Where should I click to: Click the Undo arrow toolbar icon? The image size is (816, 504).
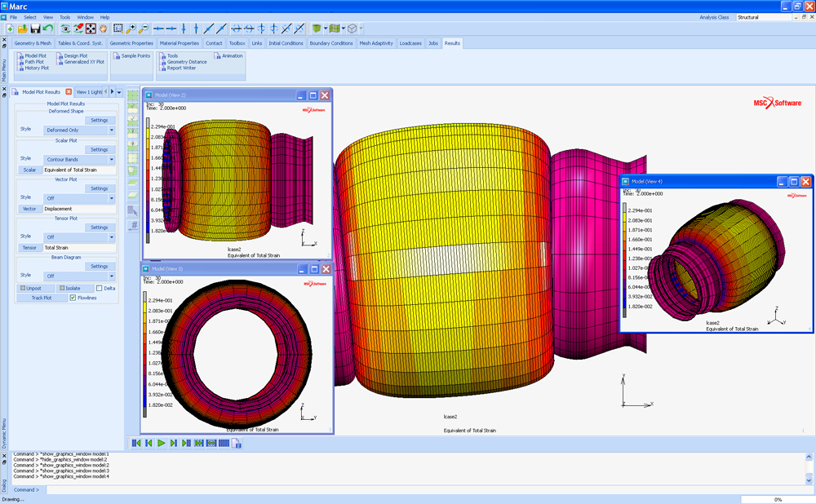point(48,29)
